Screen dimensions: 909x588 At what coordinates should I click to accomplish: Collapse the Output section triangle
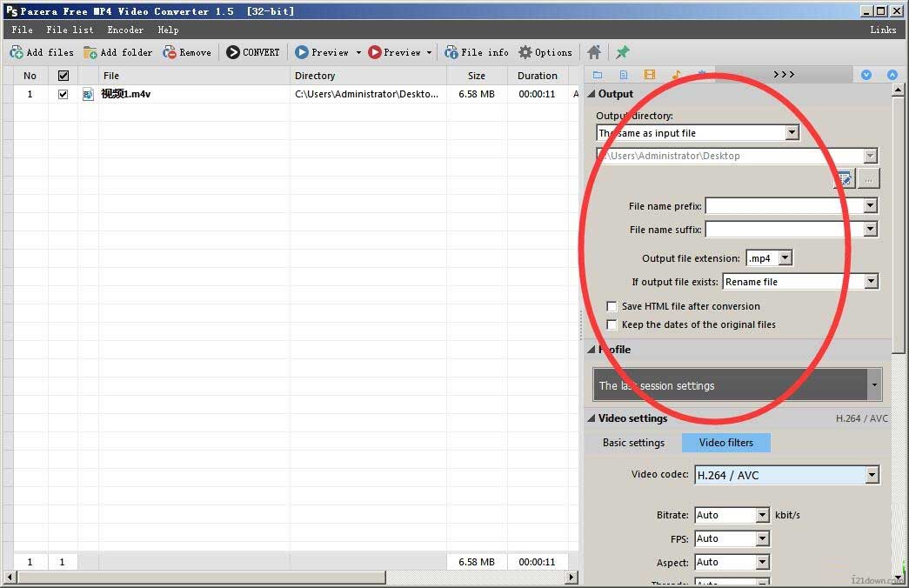pos(592,94)
